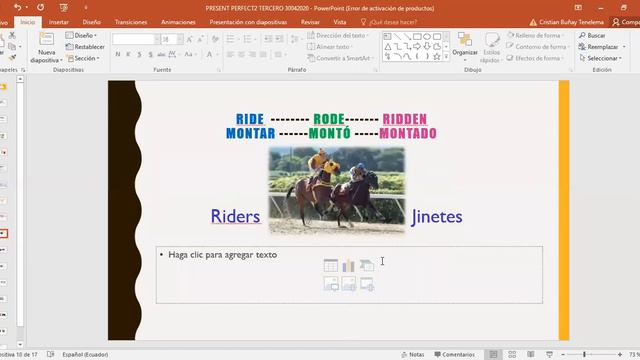
Task: Select the text box shape in the gallery
Action: click(x=387, y=36)
